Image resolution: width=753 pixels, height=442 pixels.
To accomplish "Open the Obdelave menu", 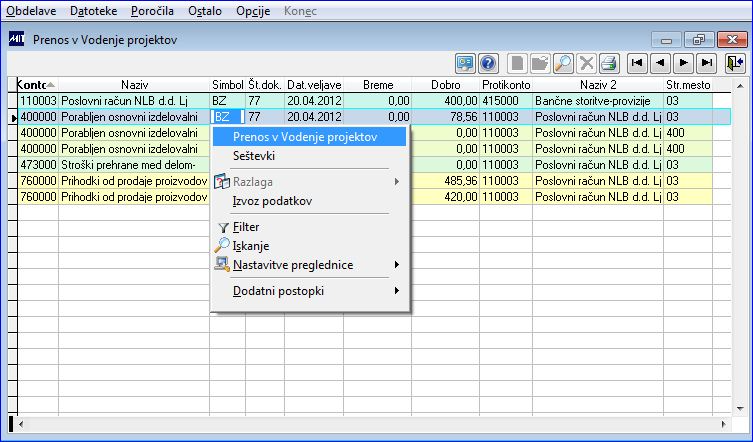I will pos(31,11).
